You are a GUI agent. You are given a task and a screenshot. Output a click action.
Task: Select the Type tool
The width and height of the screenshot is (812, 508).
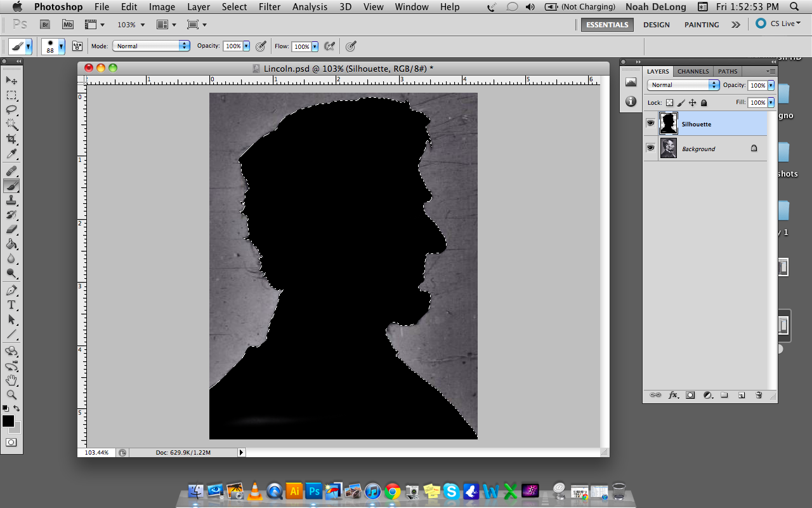(11, 305)
